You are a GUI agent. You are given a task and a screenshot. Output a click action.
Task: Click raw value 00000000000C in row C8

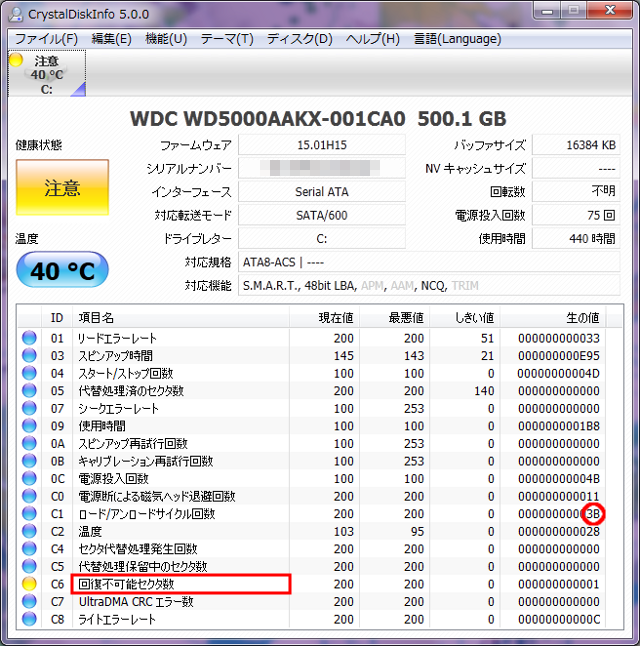click(x=559, y=619)
